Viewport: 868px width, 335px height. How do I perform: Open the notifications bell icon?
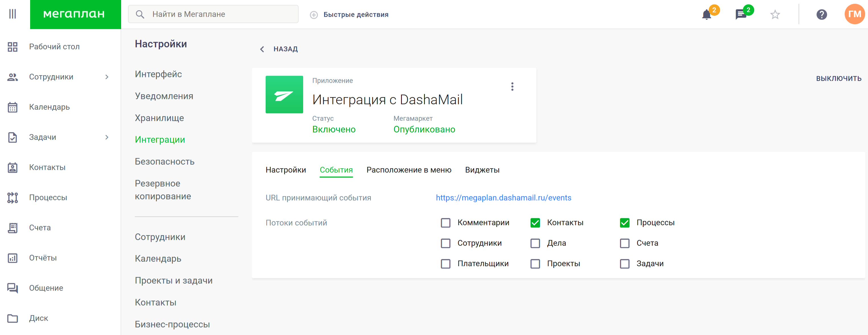(706, 15)
